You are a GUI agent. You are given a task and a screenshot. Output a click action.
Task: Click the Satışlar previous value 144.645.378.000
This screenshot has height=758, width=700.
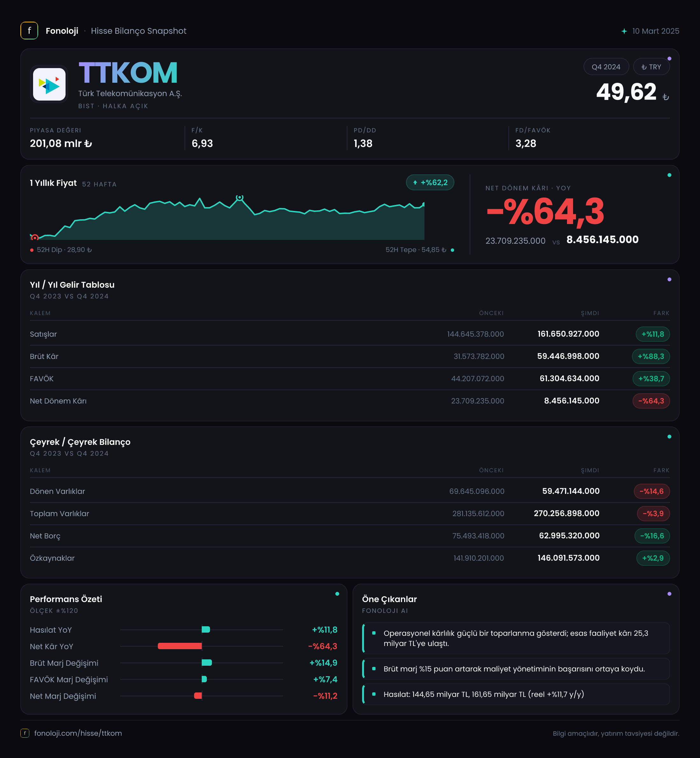(475, 334)
